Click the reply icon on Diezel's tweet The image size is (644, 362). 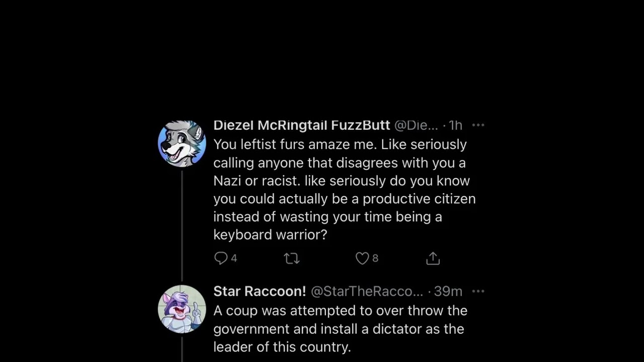tap(221, 258)
